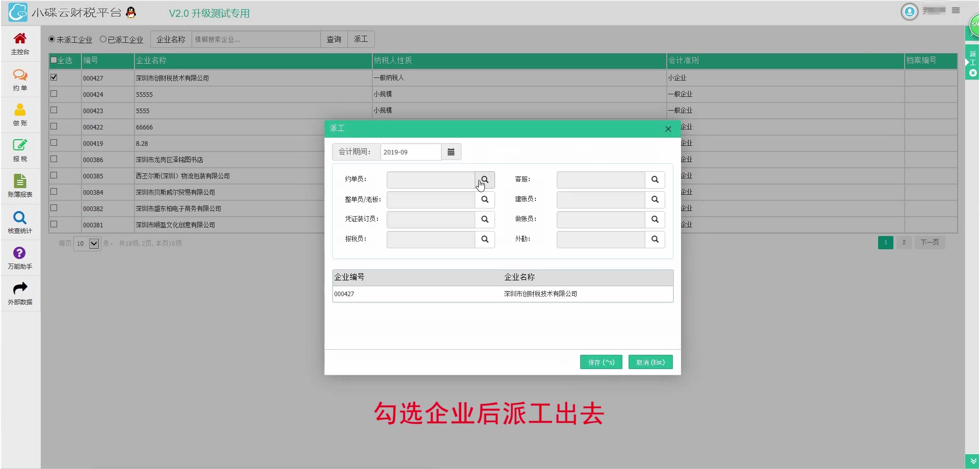Check the checkbox for row 000381
This screenshot has height=469, width=980.
[54, 224]
